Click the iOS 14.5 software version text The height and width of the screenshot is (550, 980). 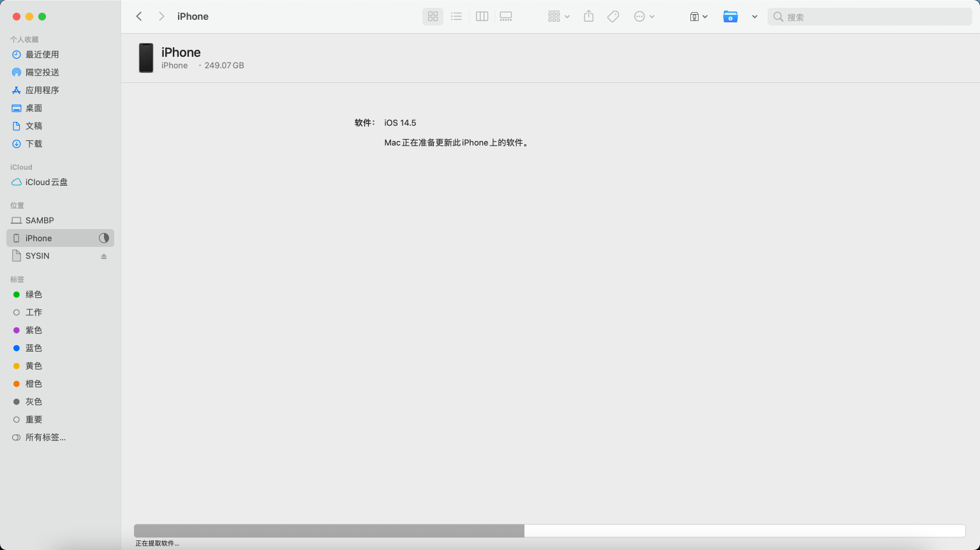tap(400, 123)
